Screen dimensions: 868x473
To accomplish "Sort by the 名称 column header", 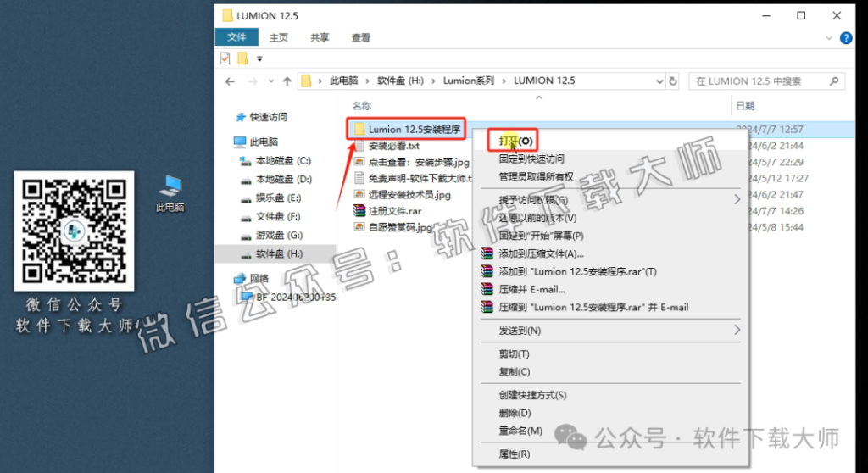I will (361, 105).
